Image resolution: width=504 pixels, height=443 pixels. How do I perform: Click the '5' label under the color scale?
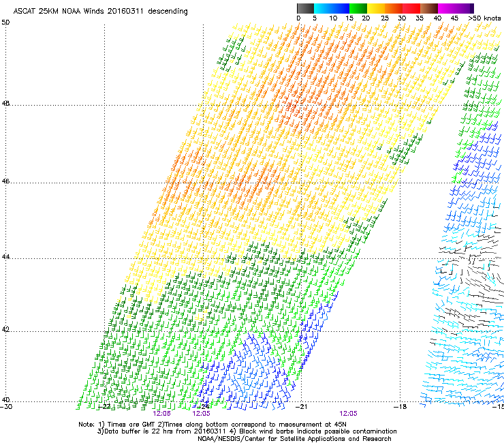(x=315, y=18)
